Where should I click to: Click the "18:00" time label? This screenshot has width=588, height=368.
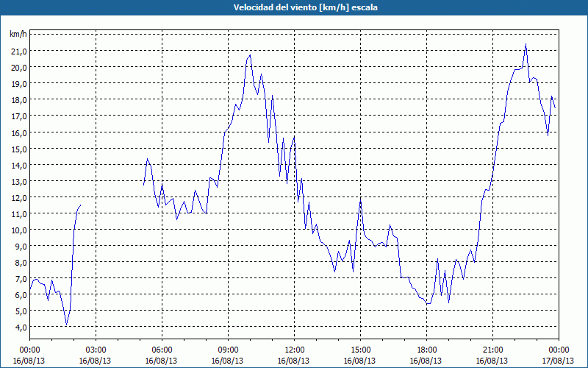tap(427, 350)
